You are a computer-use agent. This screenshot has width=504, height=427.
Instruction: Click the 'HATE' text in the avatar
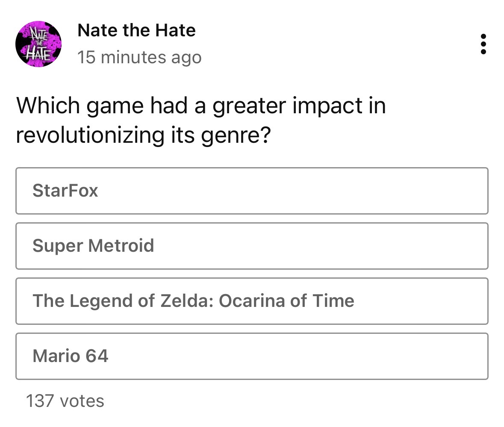[38, 54]
